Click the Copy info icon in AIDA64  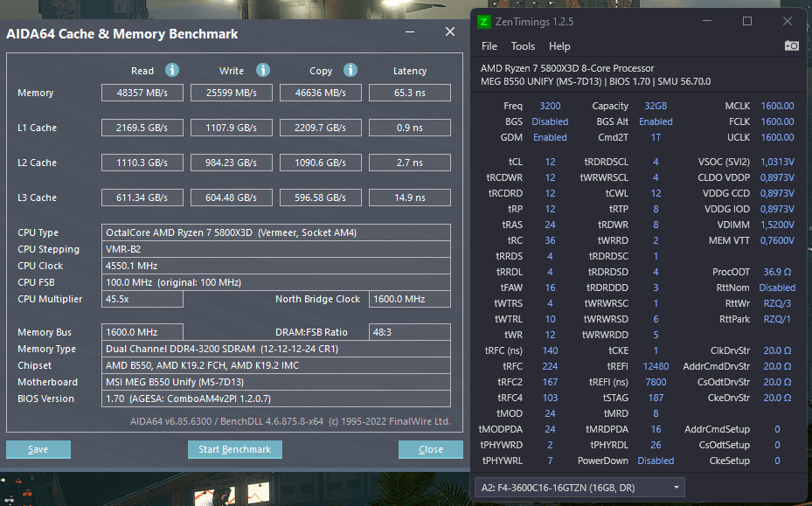350,70
